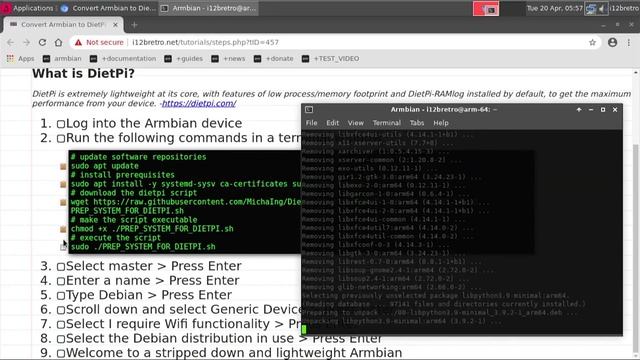Viewport: 640px width, 360px height.
Task: Open the Apps bookmarks shortcut
Action: pyautogui.click(x=20, y=59)
